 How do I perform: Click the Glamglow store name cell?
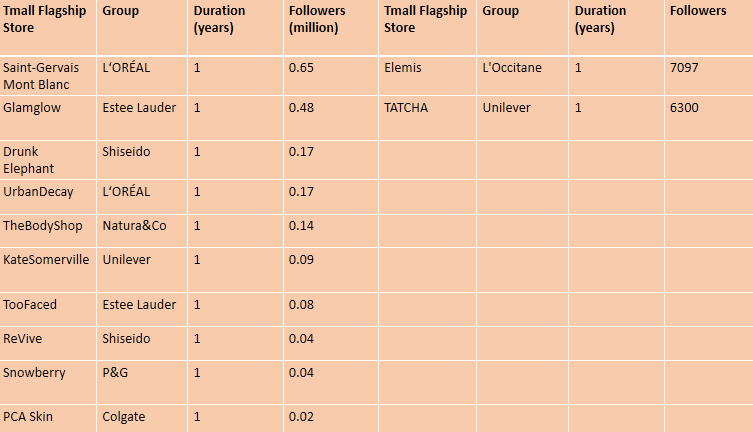tap(48, 118)
